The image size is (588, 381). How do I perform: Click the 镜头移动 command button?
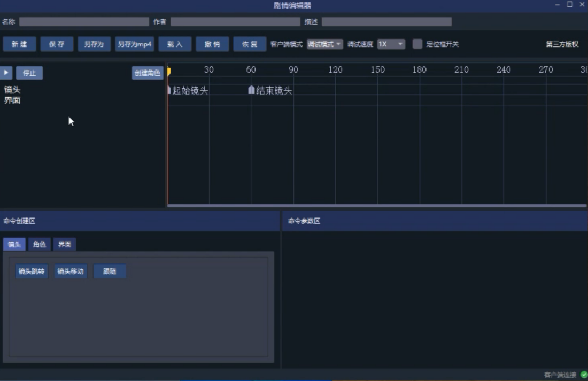(x=71, y=271)
